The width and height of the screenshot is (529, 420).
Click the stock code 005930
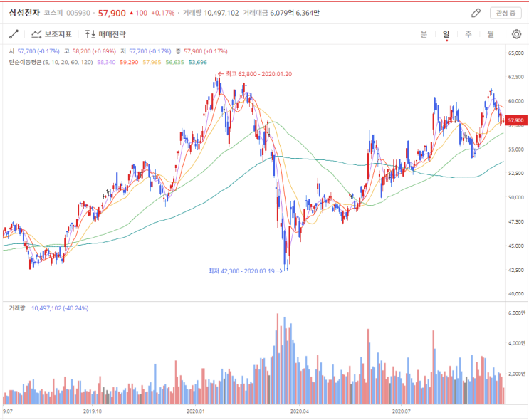pyautogui.click(x=78, y=13)
